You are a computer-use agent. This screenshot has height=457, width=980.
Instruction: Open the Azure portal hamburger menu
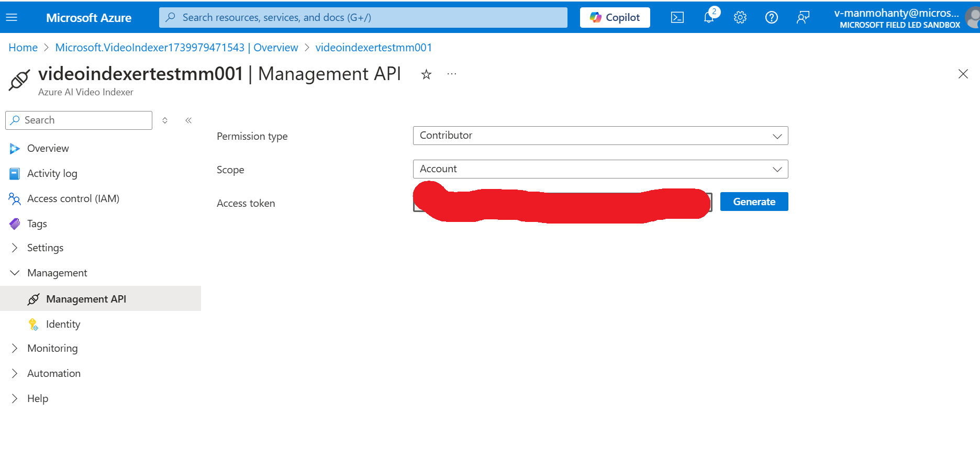[x=12, y=17]
